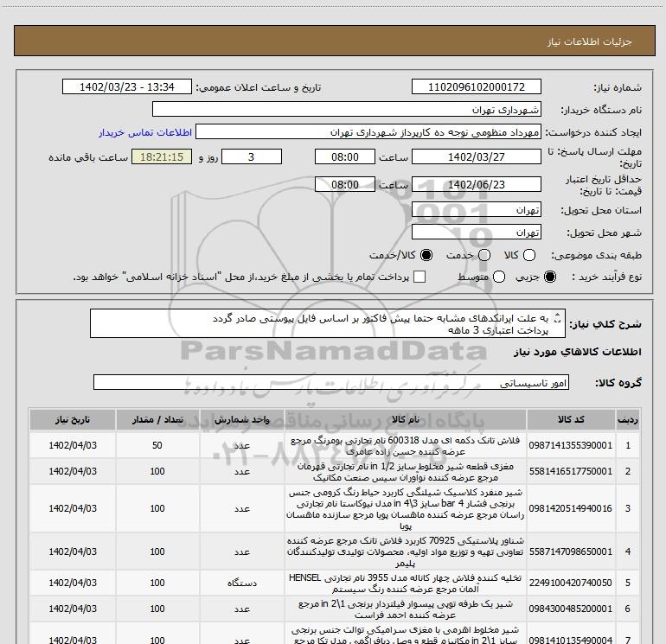Click the announcement date field 1402/03/23 - 13:34

point(127,86)
